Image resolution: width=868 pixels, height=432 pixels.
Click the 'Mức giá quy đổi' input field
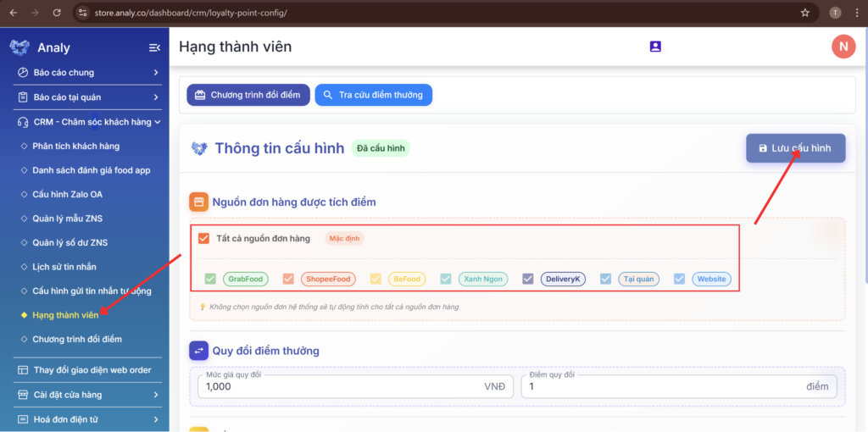coord(339,386)
